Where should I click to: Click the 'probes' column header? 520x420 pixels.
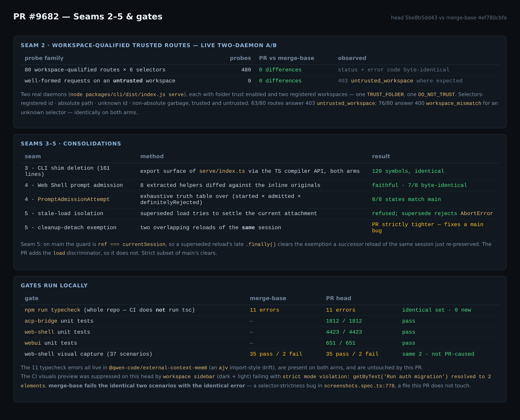[240, 58]
